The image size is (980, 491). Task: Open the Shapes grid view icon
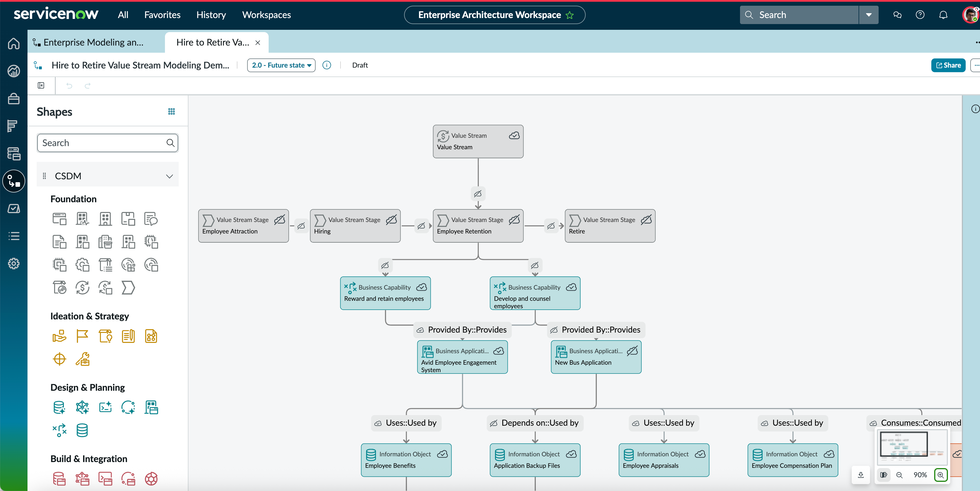tap(172, 111)
